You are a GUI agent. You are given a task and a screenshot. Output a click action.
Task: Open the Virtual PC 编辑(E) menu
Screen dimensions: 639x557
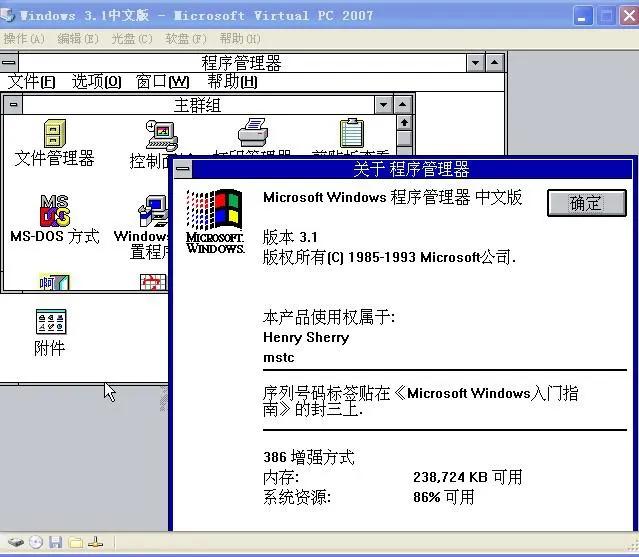[78, 39]
